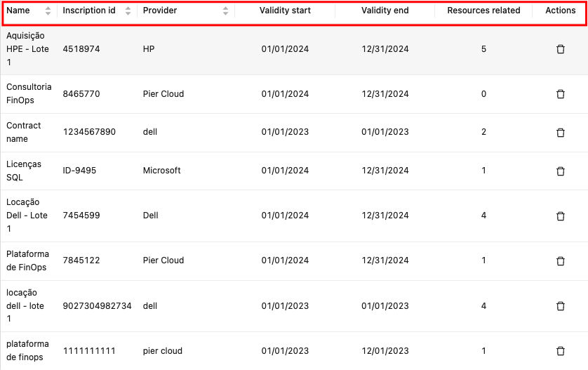Viewport: 588px width, 370px height.
Task: Toggle sort arrows on Inscription id column
Action: click(x=128, y=11)
